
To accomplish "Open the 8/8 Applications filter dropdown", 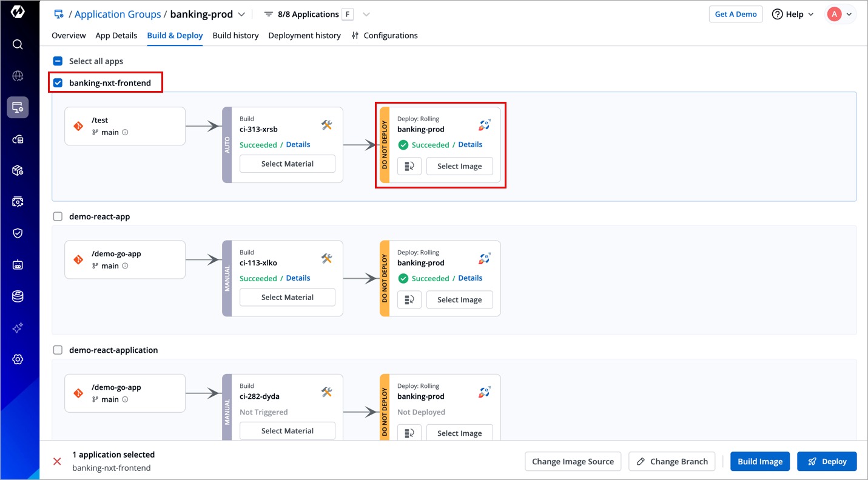I will tap(366, 14).
